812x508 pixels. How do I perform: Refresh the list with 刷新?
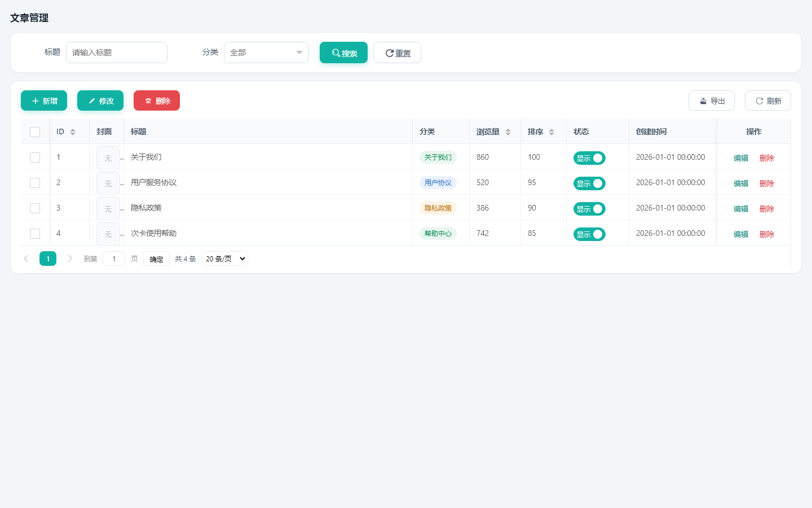768,100
